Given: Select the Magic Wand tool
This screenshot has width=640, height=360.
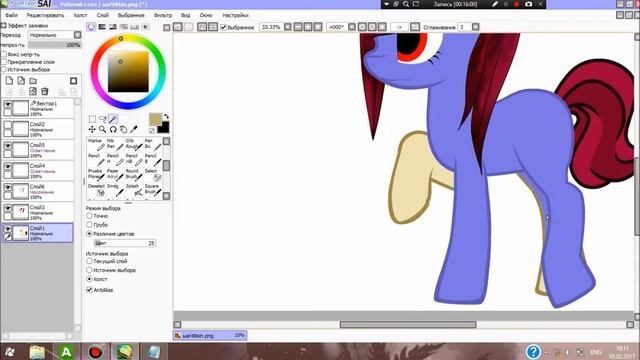Looking at the screenshot, I should pyautogui.click(x=113, y=119).
